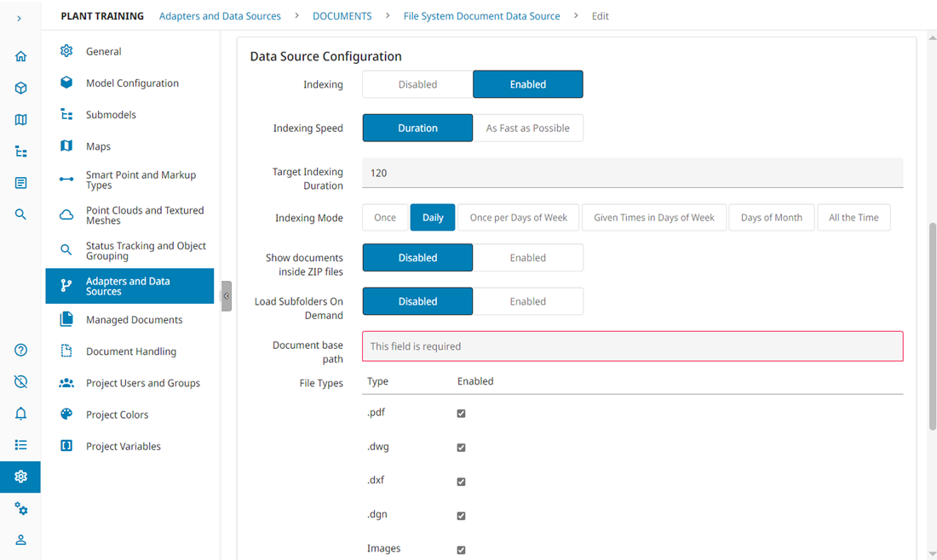Viewport: 937px width, 560px height.
Task: Click the Project Users and Groups icon
Action: (66, 383)
